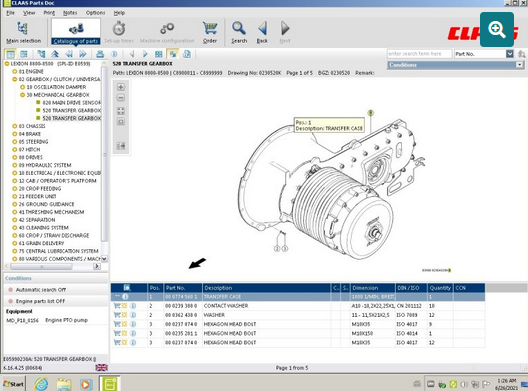Expand the 10 OSCILLATION DAMPER node
The height and width of the screenshot is (391, 528).
[23, 87]
